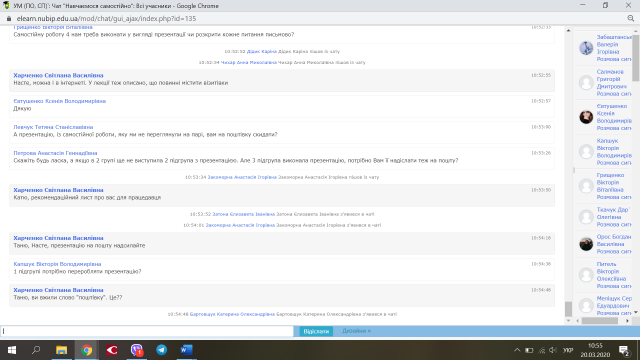The image size is (640, 360).
Task: Open the Законорна Анастасія Ігорівна link in the 10:54:01 notice
Action: (x=240, y=225)
